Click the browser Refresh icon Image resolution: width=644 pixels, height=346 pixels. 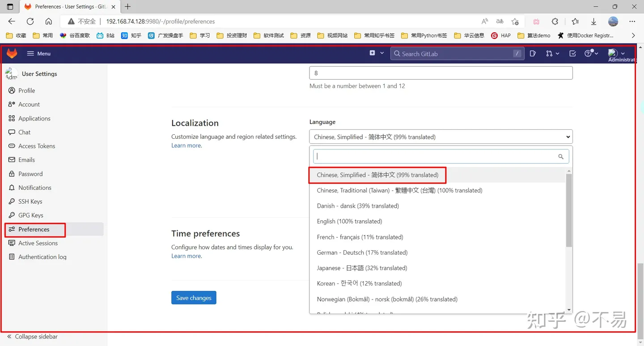30,21
